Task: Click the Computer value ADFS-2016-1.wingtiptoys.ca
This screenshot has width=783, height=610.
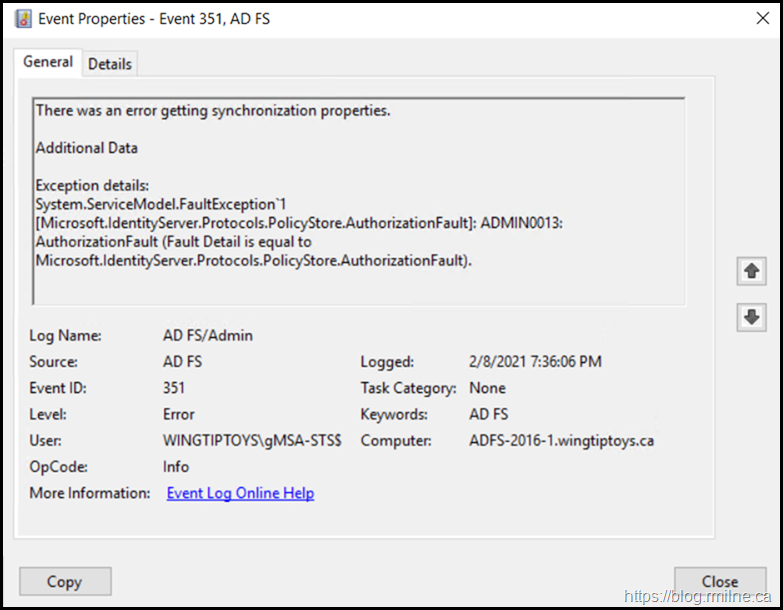Action: click(561, 441)
